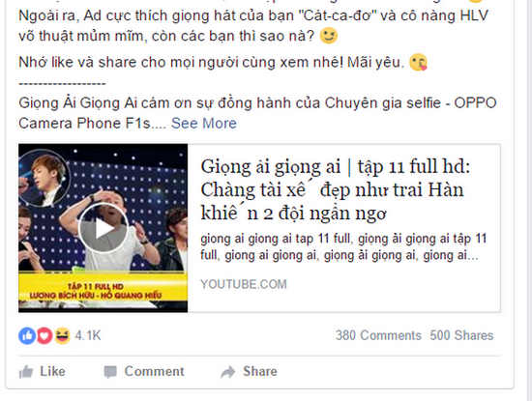Click the winking emoji in post text

329,35
